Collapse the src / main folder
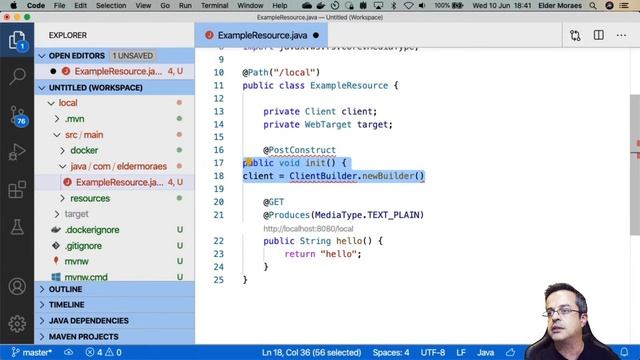 coord(57,135)
